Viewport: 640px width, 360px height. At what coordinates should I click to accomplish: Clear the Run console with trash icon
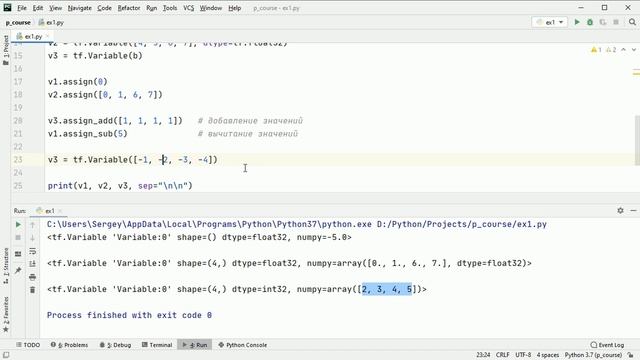[x=33, y=290]
